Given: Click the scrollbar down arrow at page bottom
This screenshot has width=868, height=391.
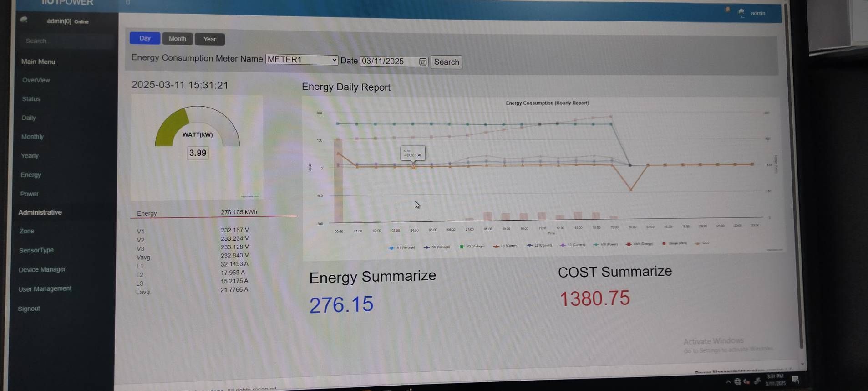Looking at the screenshot, I should 802,364.
